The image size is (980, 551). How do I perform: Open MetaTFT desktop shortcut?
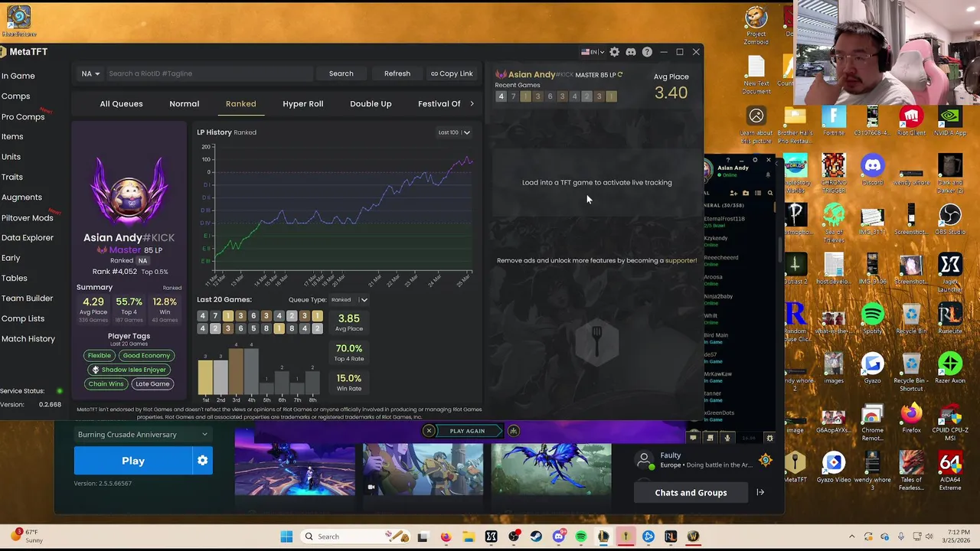pos(795,468)
